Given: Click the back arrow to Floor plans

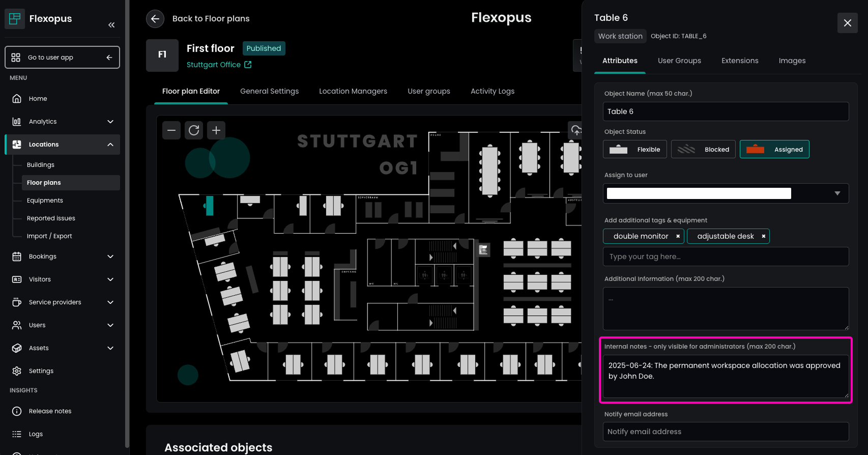Looking at the screenshot, I should click(155, 19).
